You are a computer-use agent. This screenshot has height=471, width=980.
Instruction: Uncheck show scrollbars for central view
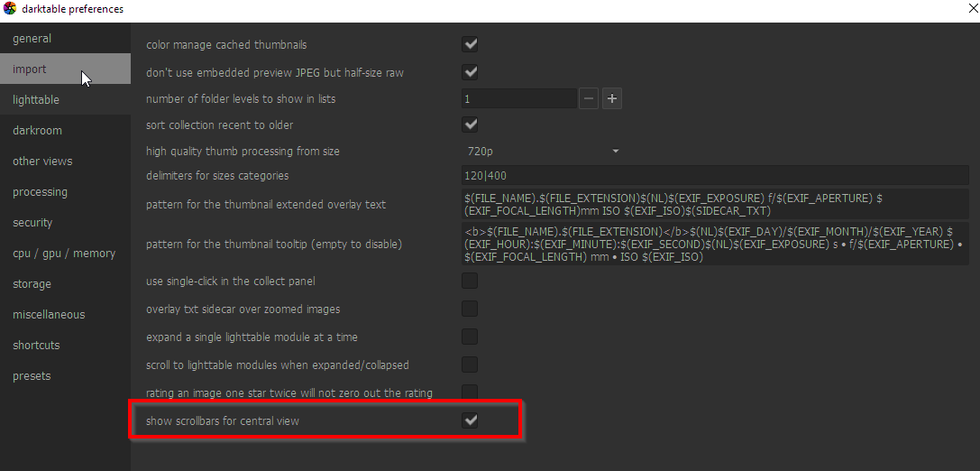tap(470, 420)
